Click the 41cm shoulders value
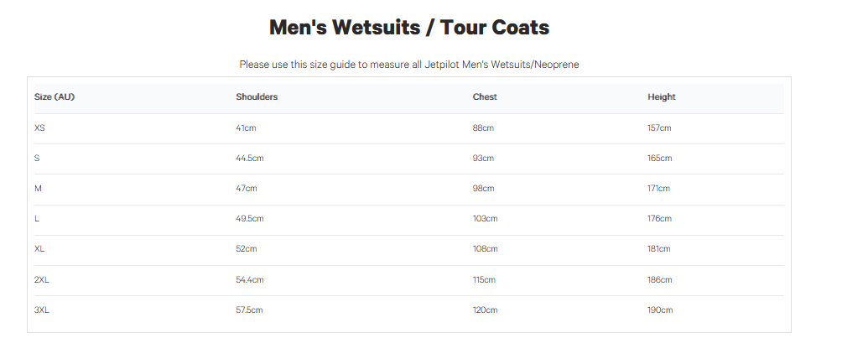The height and width of the screenshot is (354, 868). 247,128
